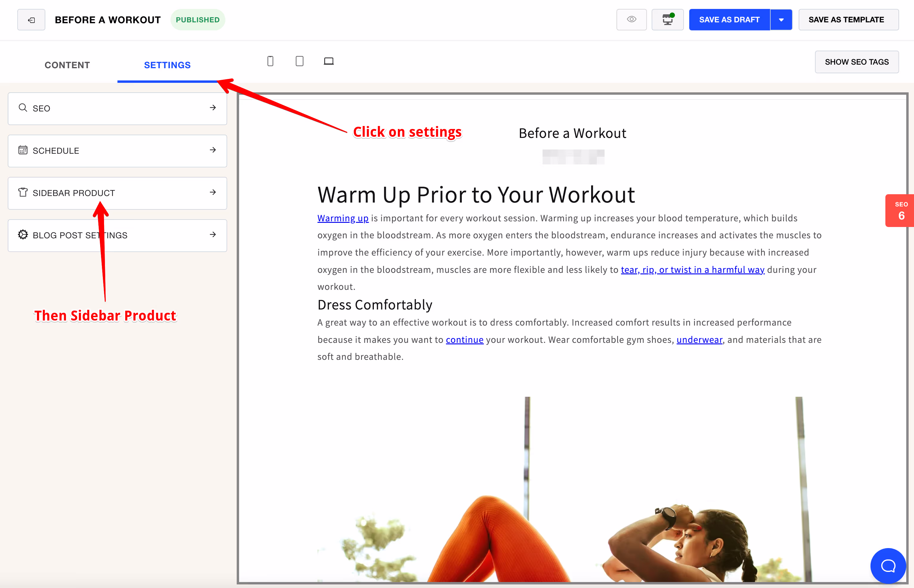Select tablet preview icon
This screenshot has height=588, width=914.
300,61
